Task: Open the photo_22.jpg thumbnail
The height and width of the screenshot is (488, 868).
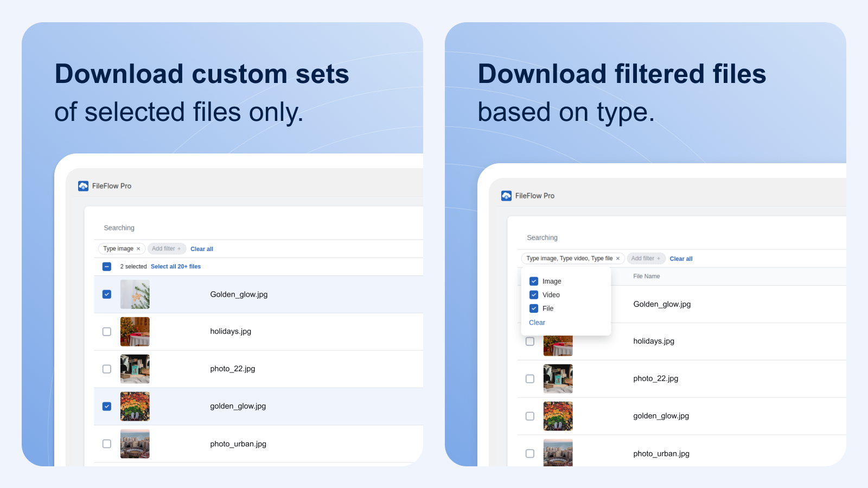Action: pyautogui.click(x=135, y=369)
